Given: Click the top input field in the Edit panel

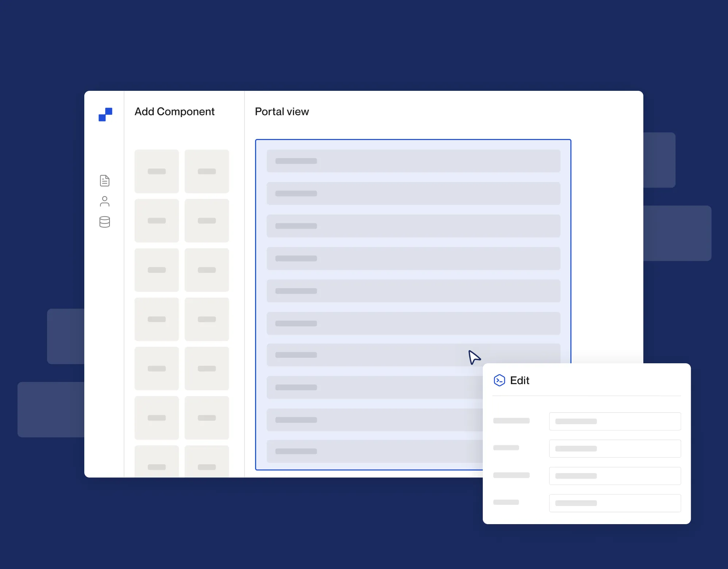Looking at the screenshot, I should [x=615, y=421].
